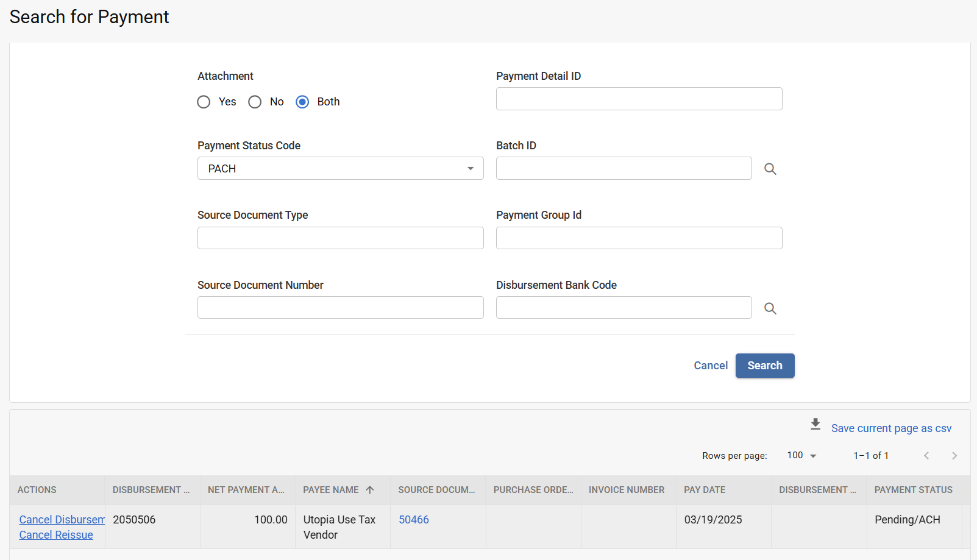Sort by the Pay Date column header
The height and width of the screenshot is (560, 977).
tap(705, 490)
